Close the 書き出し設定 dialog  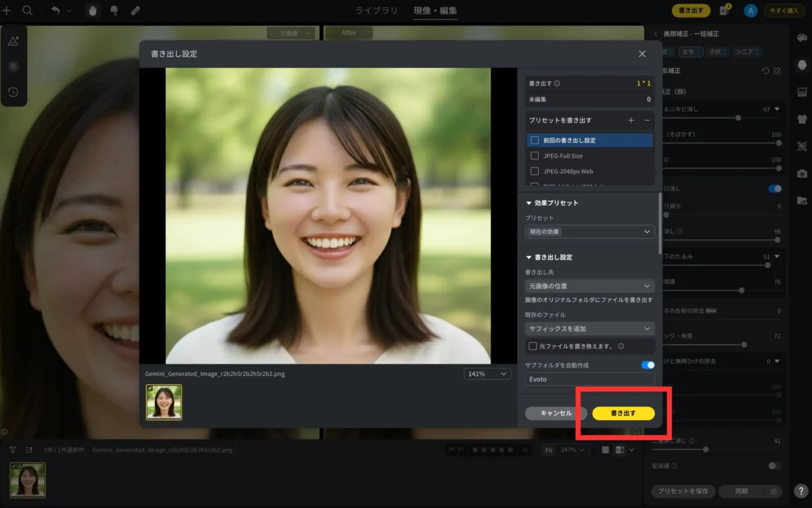[642, 54]
